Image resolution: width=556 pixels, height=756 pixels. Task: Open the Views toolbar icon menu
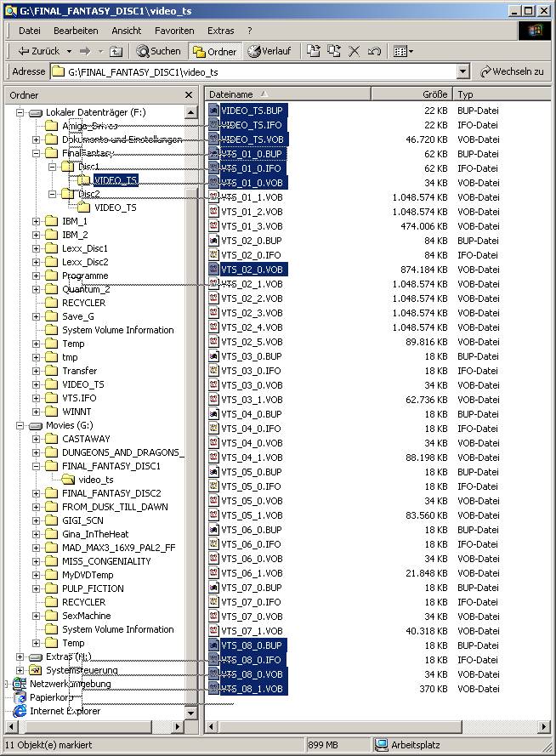(404, 52)
